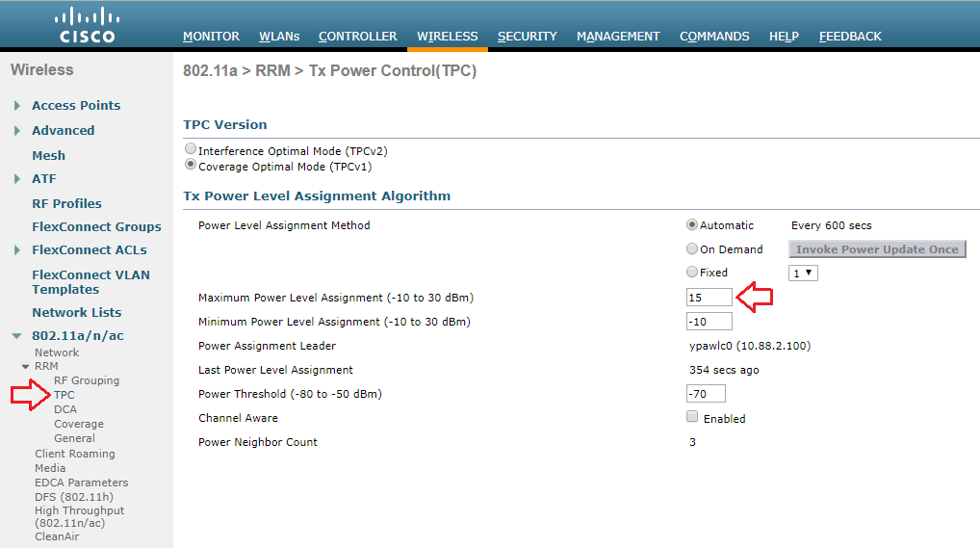Open the Network Lists link
The height and width of the screenshot is (548, 980).
tap(77, 313)
